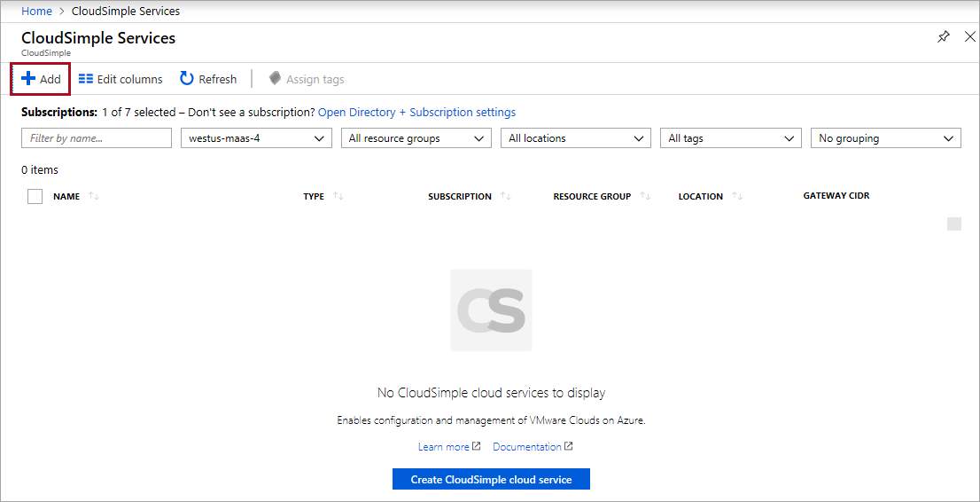Sort by SUBSCRIPTION column arrows
This screenshot has height=502, width=980.
tap(506, 197)
